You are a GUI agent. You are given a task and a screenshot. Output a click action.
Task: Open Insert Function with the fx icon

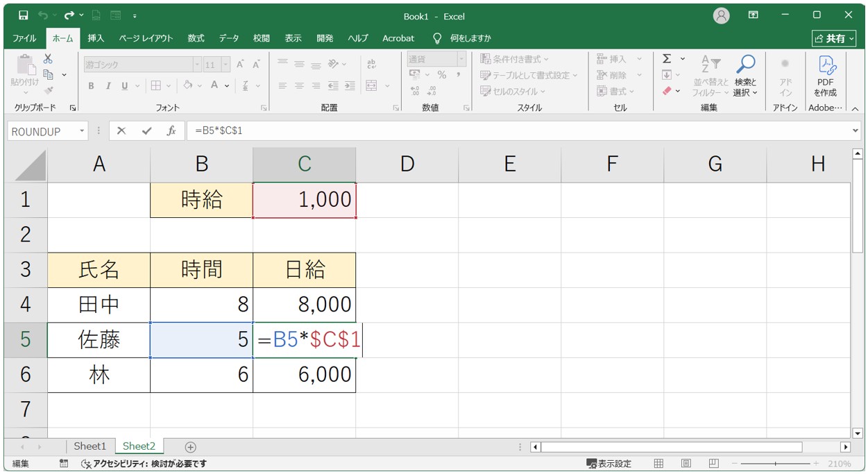click(x=171, y=131)
